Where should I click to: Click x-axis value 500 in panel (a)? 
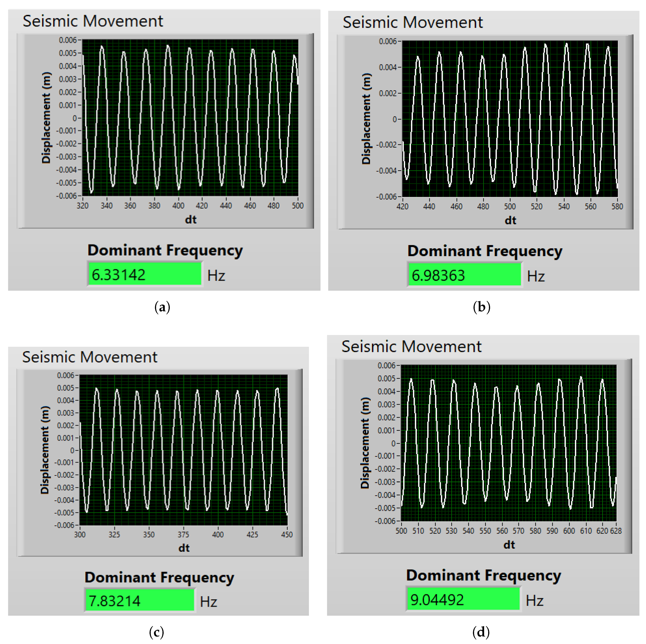[x=298, y=206]
